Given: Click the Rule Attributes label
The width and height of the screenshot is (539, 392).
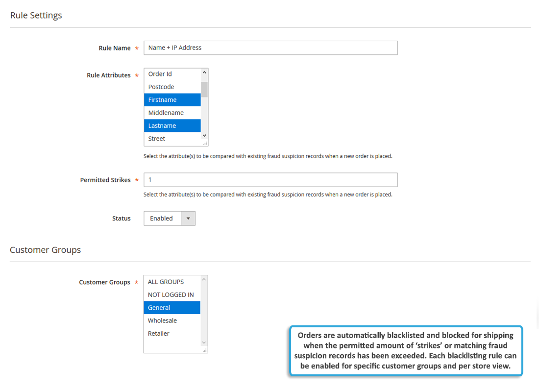Looking at the screenshot, I should click(x=109, y=75).
